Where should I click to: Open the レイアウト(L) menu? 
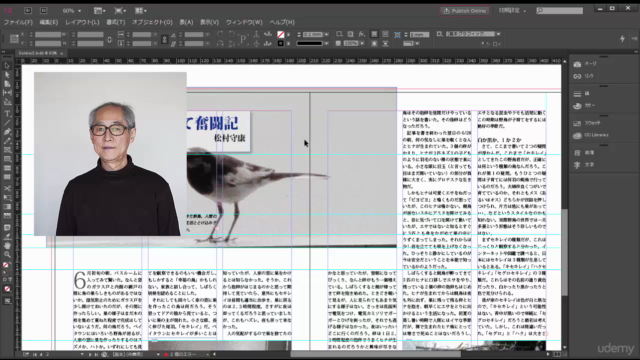pos(82,22)
